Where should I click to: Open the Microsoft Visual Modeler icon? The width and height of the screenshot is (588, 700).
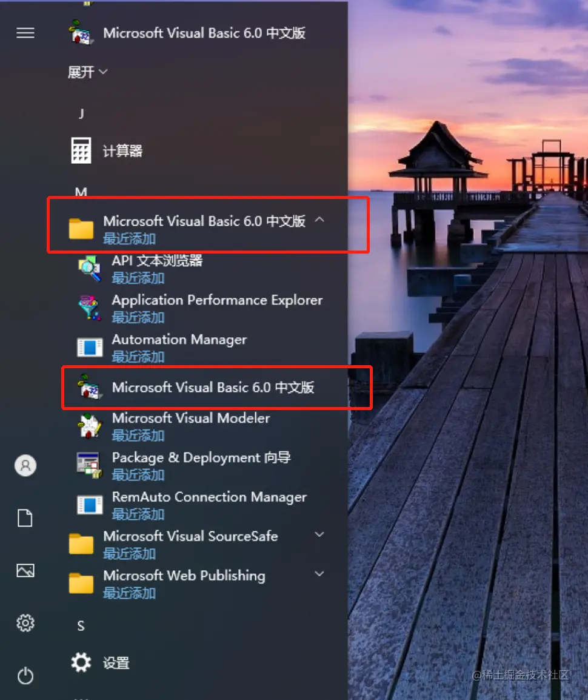[90, 426]
